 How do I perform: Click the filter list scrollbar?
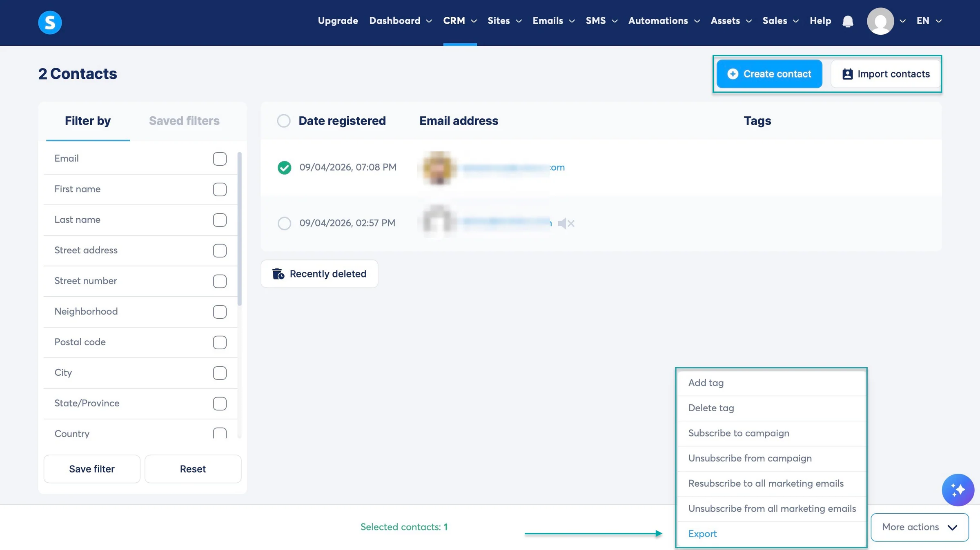click(240, 228)
